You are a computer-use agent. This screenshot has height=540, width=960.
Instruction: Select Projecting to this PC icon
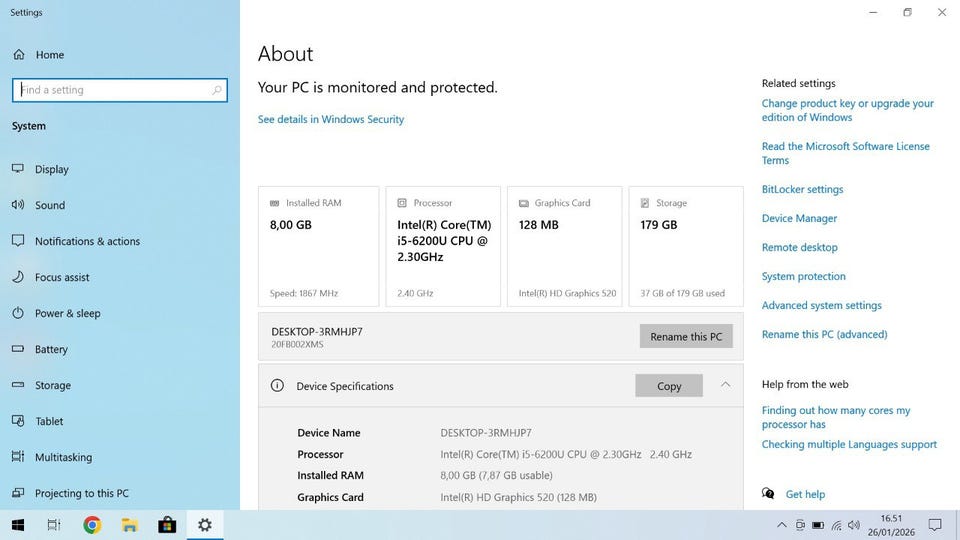pos(18,492)
